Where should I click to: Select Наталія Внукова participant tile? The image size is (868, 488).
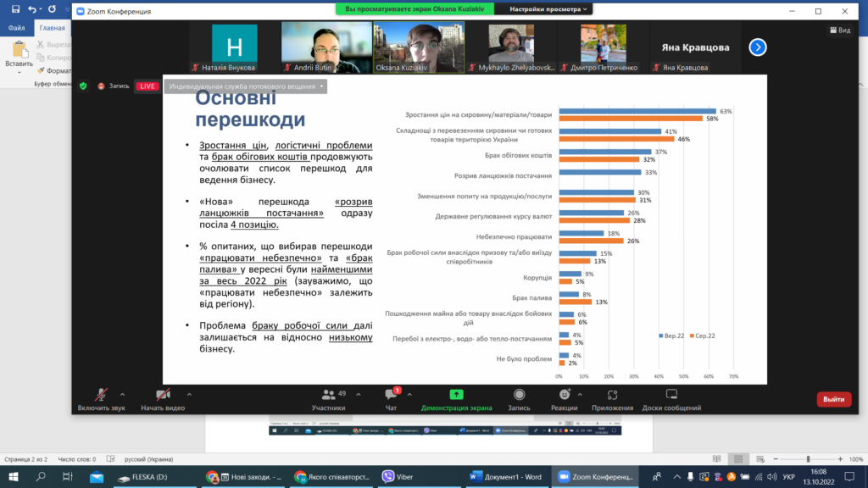click(x=234, y=47)
